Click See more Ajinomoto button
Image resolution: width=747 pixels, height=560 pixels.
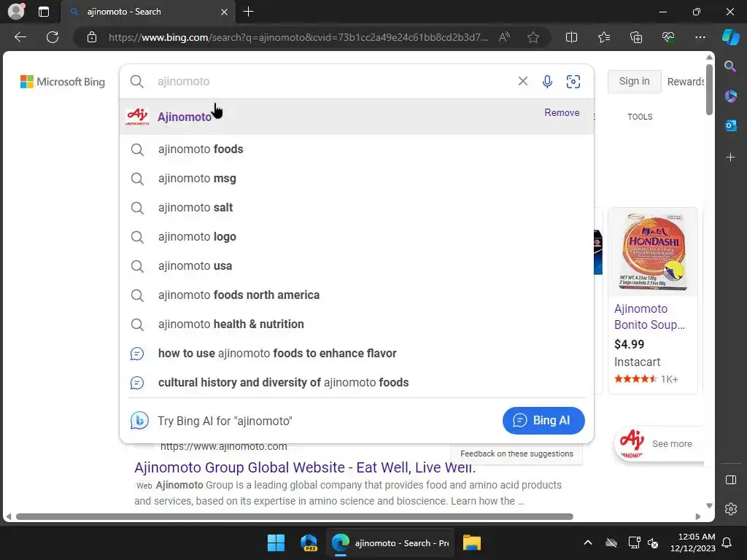pyautogui.click(x=659, y=443)
